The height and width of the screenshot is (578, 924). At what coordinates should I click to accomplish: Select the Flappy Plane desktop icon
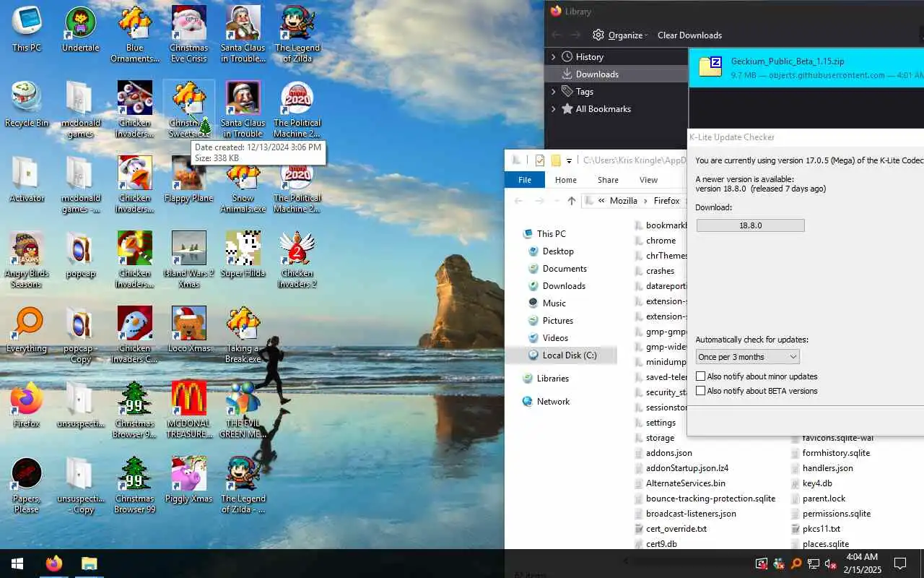click(x=188, y=180)
